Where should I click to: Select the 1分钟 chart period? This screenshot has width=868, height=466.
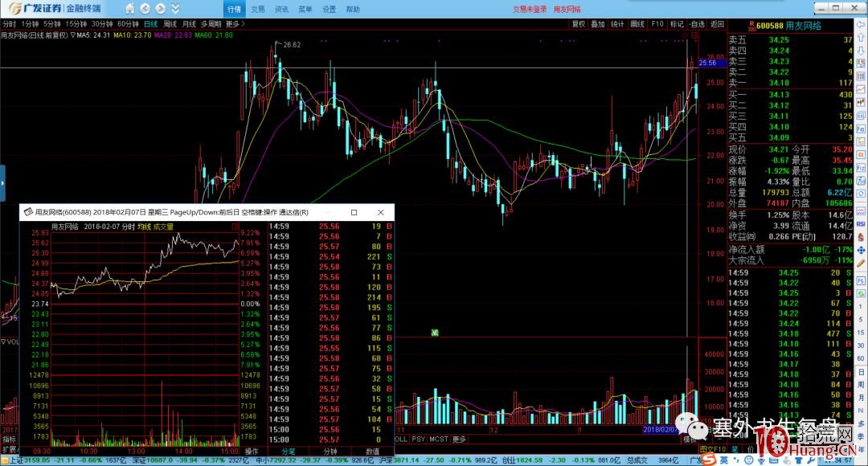click(x=30, y=24)
